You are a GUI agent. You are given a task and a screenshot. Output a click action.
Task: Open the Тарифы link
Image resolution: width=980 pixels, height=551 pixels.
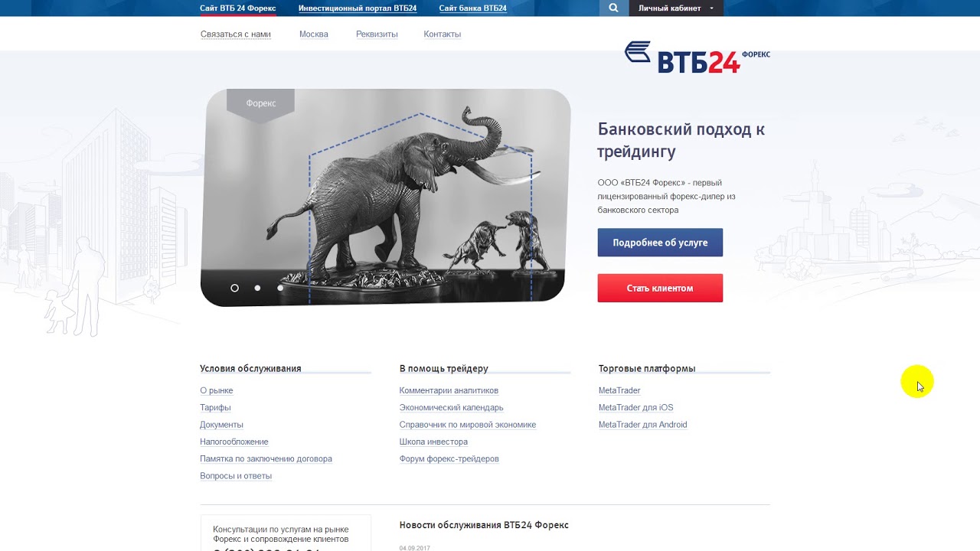pyautogui.click(x=215, y=408)
